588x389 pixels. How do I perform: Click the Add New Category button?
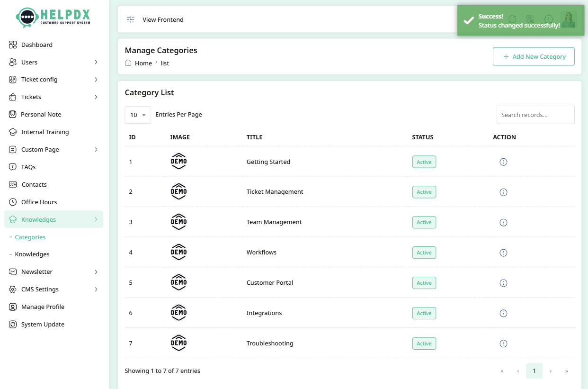pos(534,56)
